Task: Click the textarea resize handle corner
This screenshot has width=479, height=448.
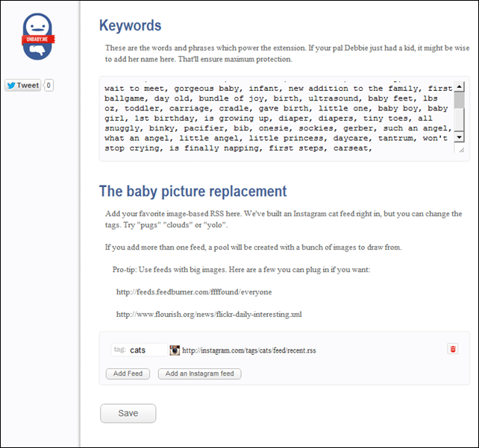Action: tap(462, 150)
